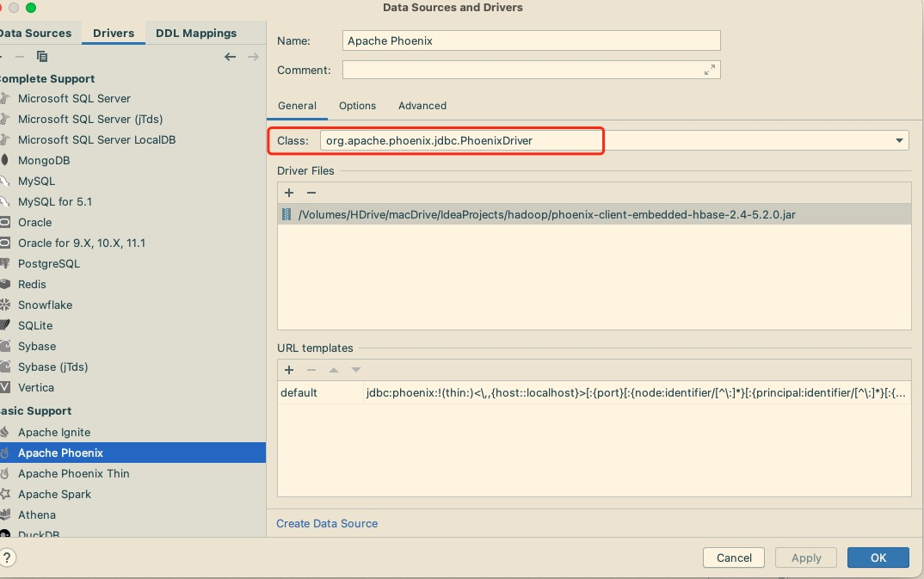Click the Apache Ignite icon
This screenshot has height=579, width=924.
(x=4, y=432)
